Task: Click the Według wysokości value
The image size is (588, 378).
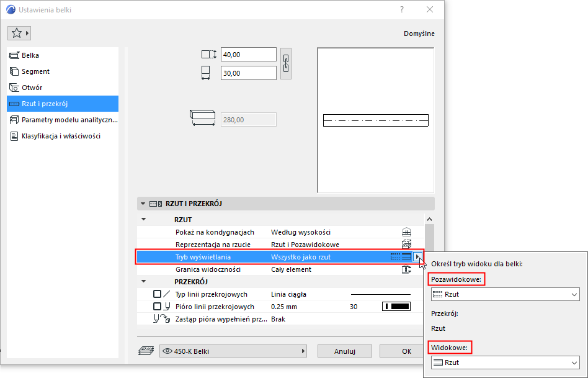Action: click(301, 232)
